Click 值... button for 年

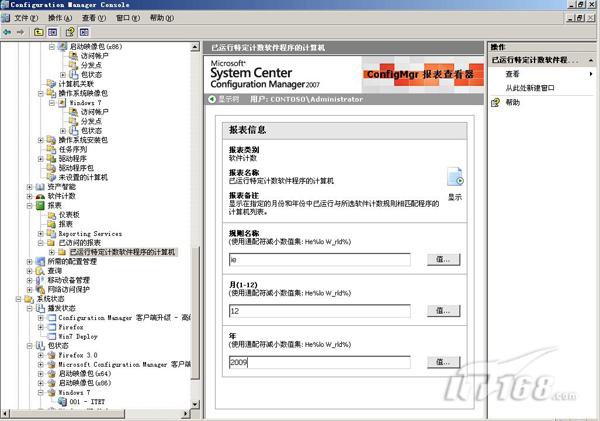tap(443, 362)
